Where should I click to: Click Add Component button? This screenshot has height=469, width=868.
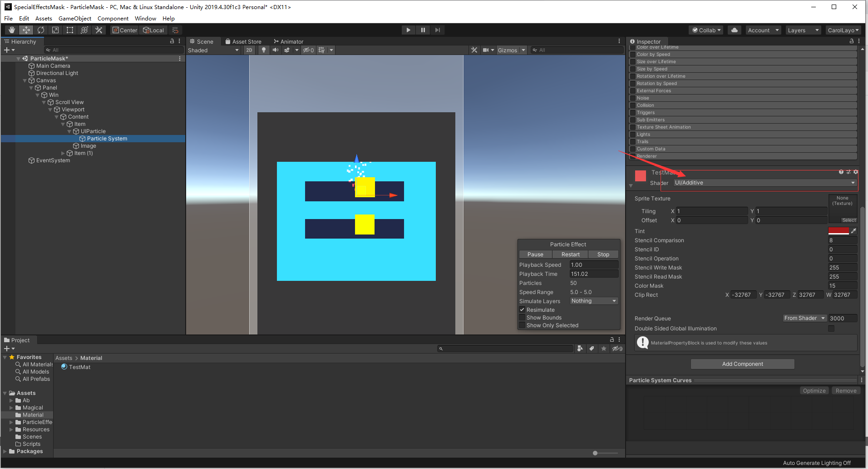coord(743,364)
